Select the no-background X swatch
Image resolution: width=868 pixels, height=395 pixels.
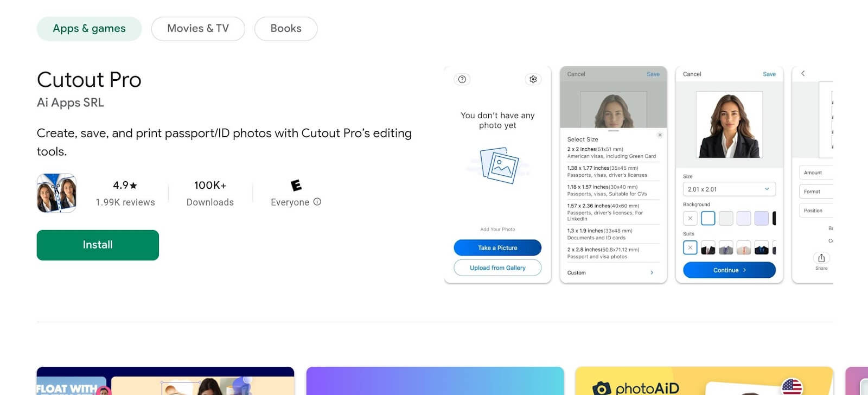pos(690,219)
